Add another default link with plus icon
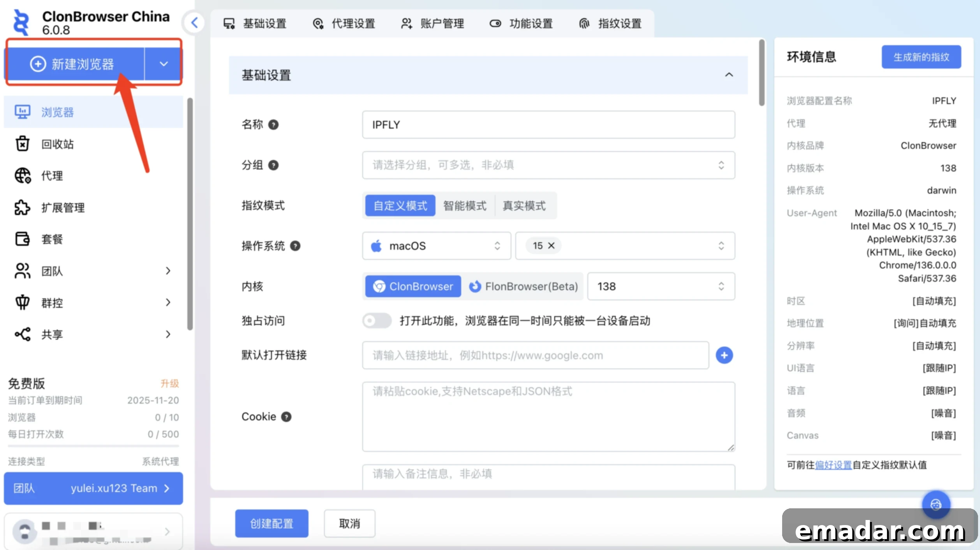Viewport: 980px width, 550px height. pos(724,355)
